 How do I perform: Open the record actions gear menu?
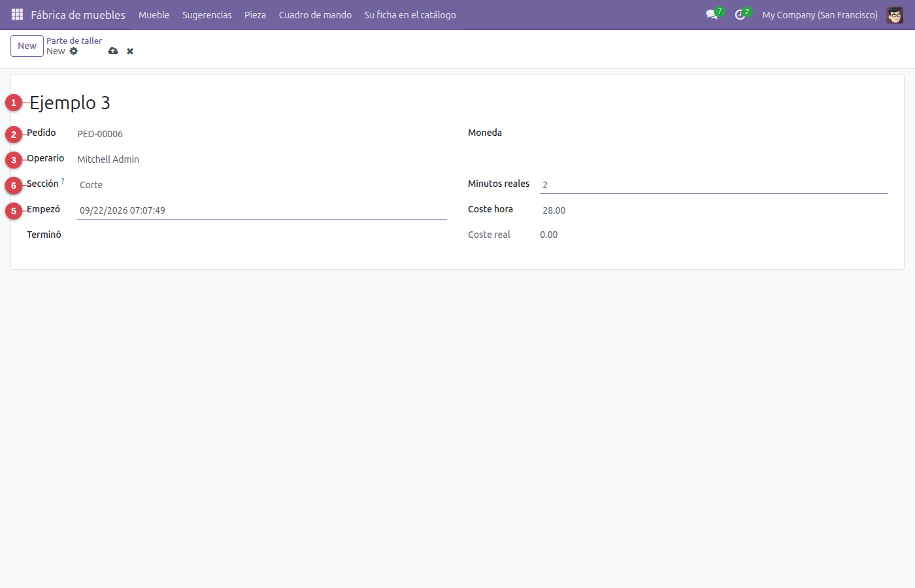pos(74,51)
